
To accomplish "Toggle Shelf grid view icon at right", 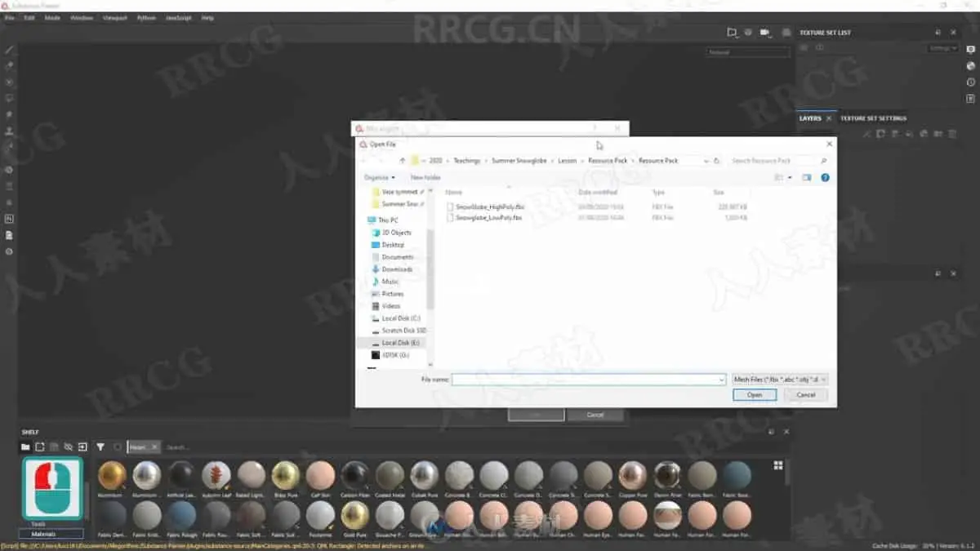I will click(x=777, y=465).
